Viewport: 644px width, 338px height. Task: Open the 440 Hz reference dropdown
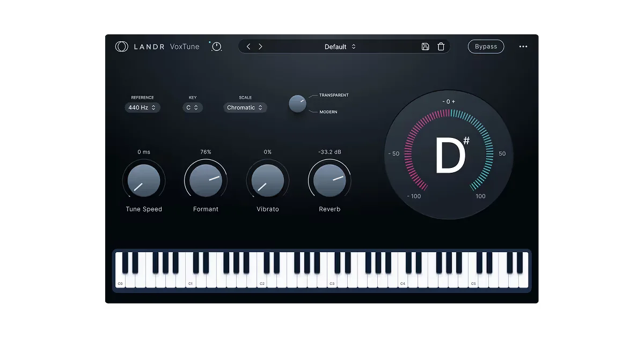click(142, 107)
